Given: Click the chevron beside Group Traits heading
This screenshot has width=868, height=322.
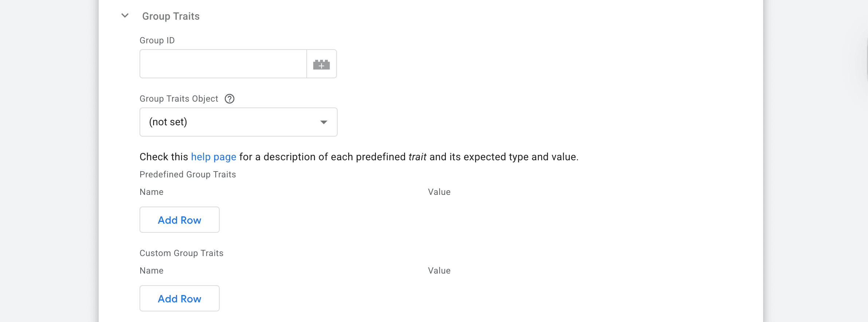Looking at the screenshot, I should coord(125,16).
